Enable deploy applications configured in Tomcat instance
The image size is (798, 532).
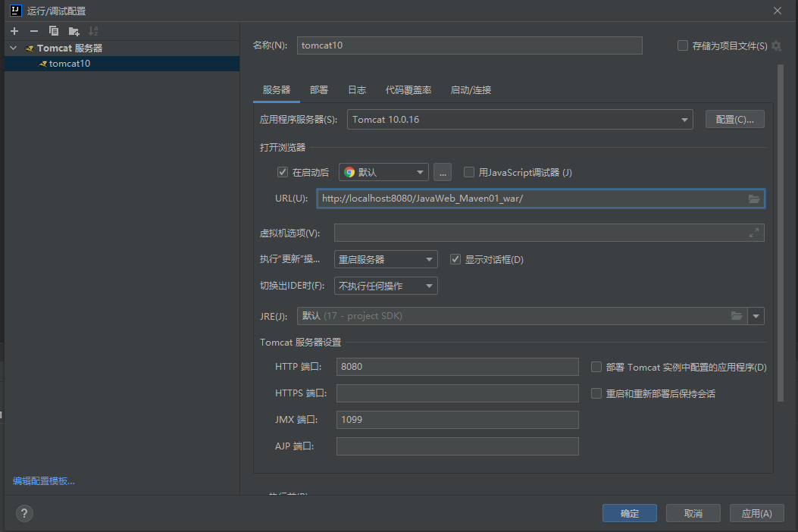[x=596, y=367]
